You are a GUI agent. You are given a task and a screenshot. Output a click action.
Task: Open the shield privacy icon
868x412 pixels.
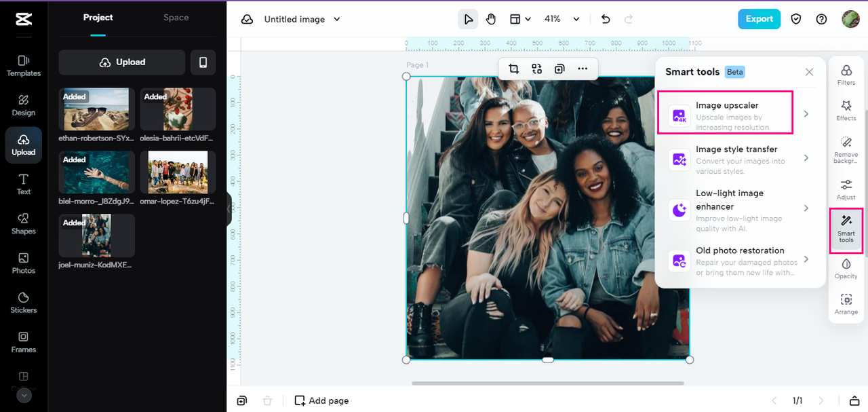(x=796, y=19)
